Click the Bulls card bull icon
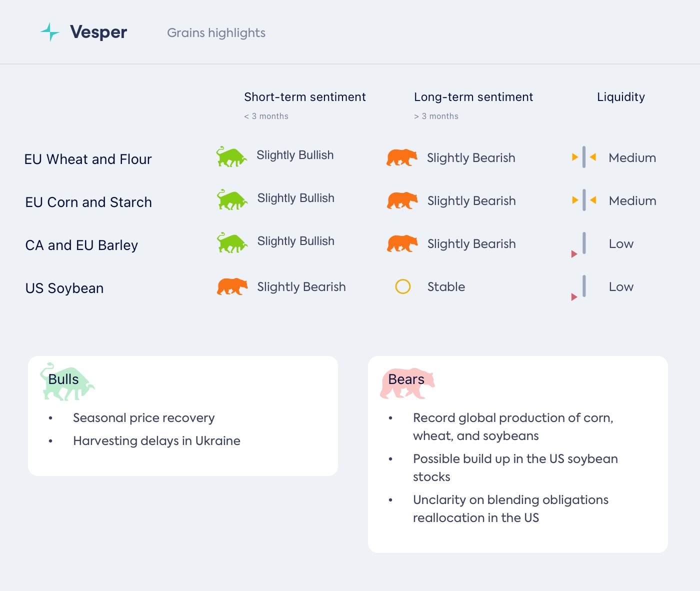Viewport: 700px width, 591px height. (x=67, y=382)
